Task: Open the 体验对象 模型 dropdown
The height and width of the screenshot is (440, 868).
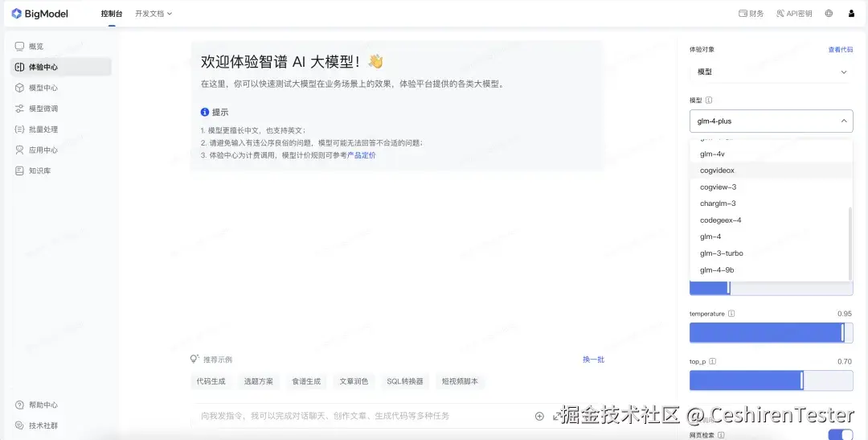Action: coord(771,72)
